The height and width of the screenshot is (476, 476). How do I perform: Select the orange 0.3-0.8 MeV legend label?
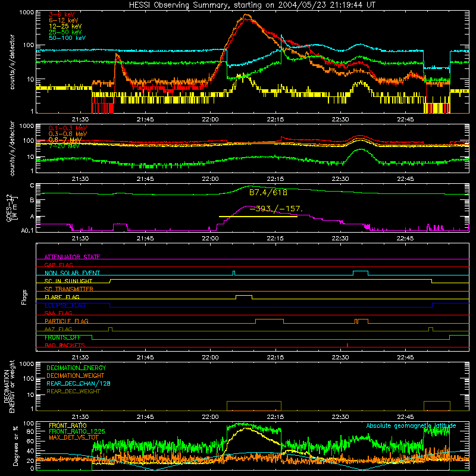[68, 134]
